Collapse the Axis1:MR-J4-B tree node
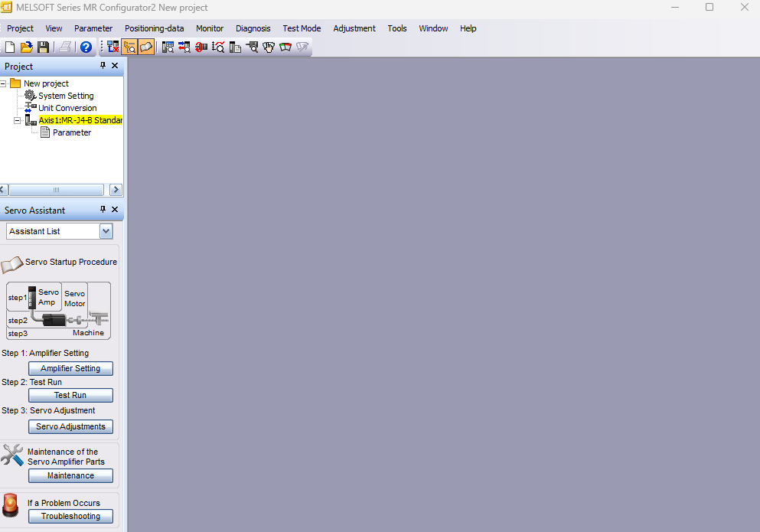This screenshot has width=760, height=532. pos(18,120)
